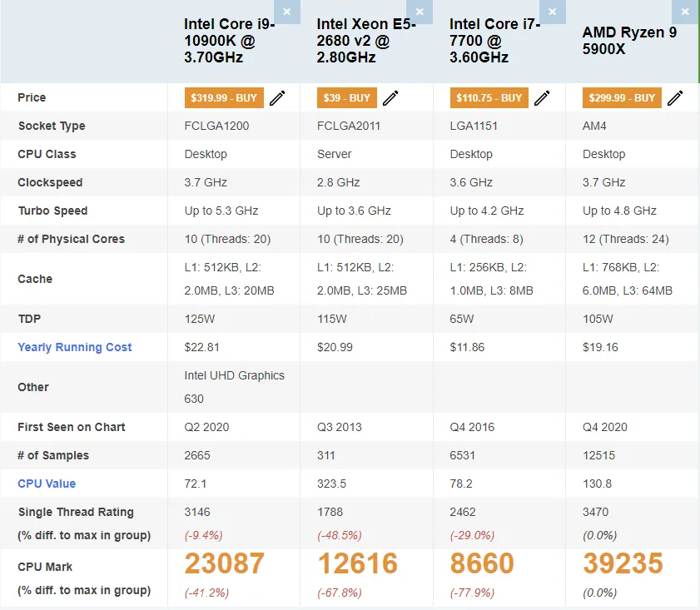Image resolution: width=700 pixels, height=610 pixels.
Task: Open the Yearly Running Cost link
Action: (x=75, y=347)
